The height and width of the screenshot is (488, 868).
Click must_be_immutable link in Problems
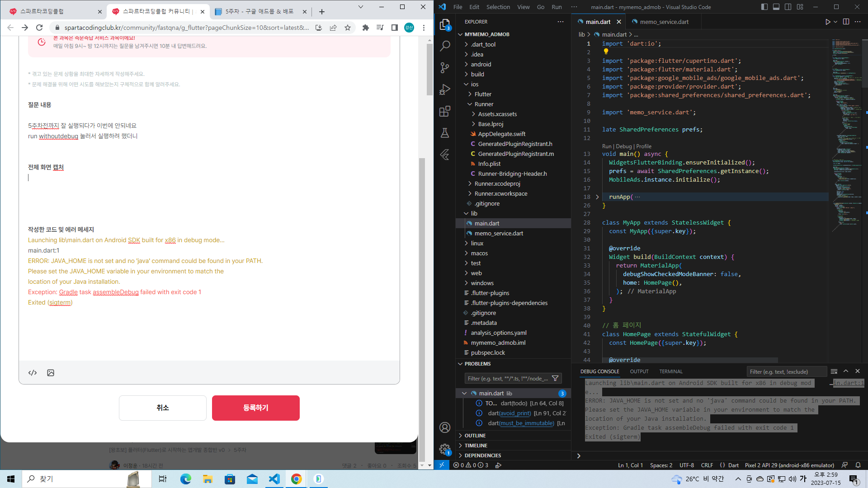pos(527,423)
